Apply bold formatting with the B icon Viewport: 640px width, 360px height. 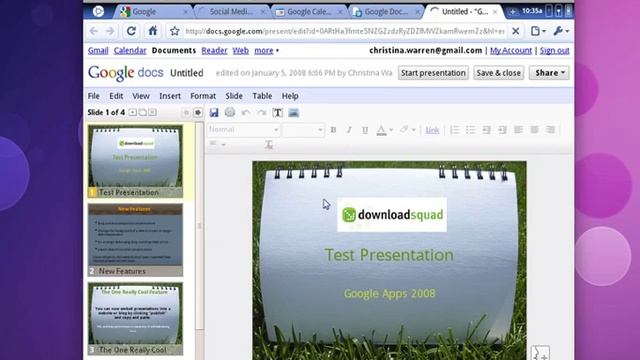point(333,130)
